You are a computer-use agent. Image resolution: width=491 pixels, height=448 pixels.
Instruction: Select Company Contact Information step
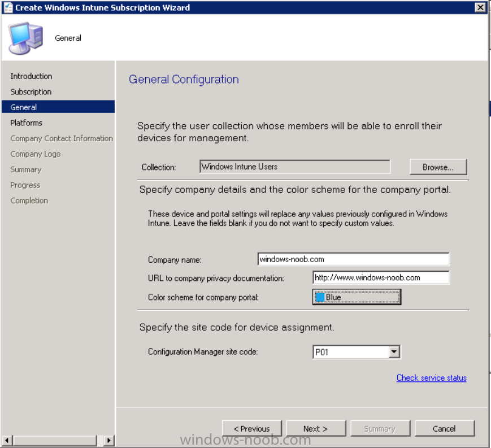(x=62, y=138)
